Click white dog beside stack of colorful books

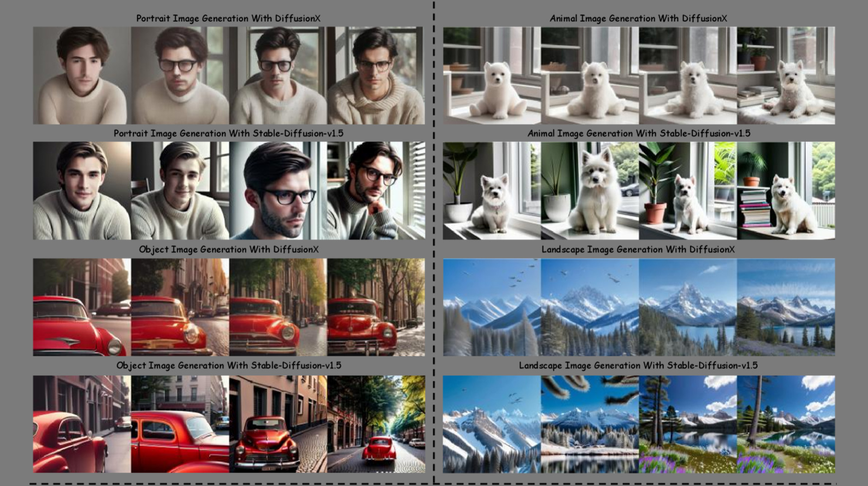786,191
